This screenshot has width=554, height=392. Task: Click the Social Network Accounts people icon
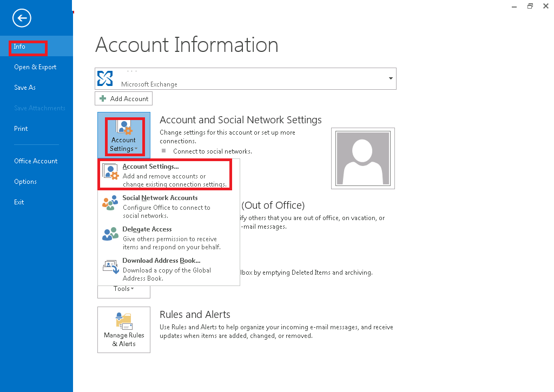tap(110, 203)
